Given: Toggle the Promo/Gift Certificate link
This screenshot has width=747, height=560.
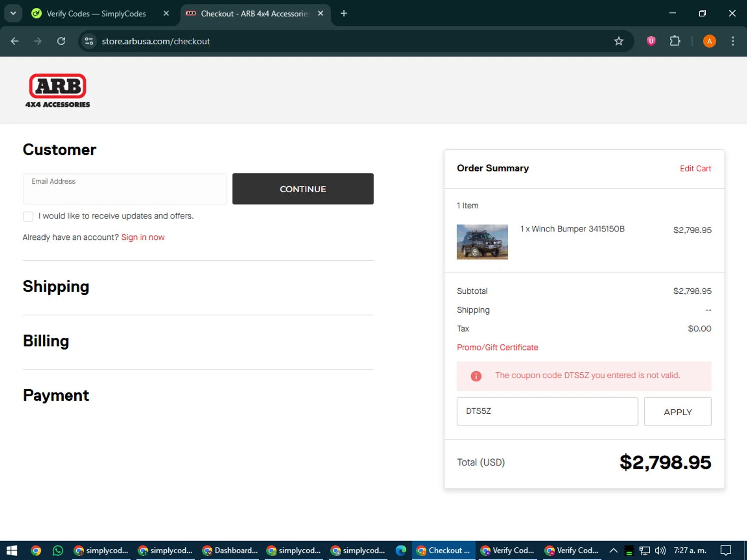Looking at the screenshot, I should [x=497, y=347].
